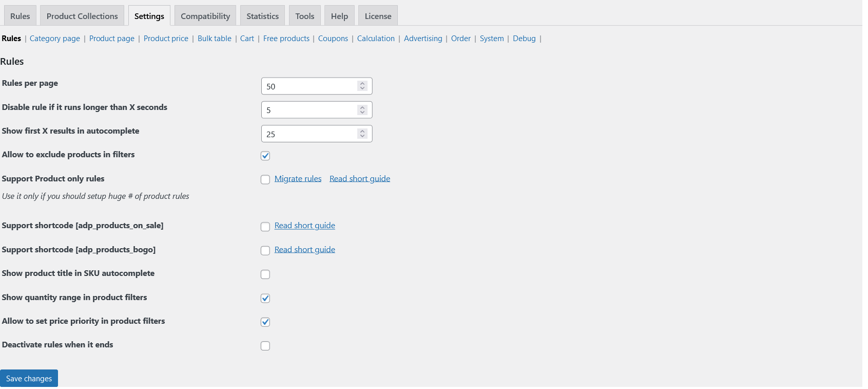This screenshot has height=389, width=868.
Task: Enable adp_products_on_sale shortcode support
Action: click(x=265, y=227)
